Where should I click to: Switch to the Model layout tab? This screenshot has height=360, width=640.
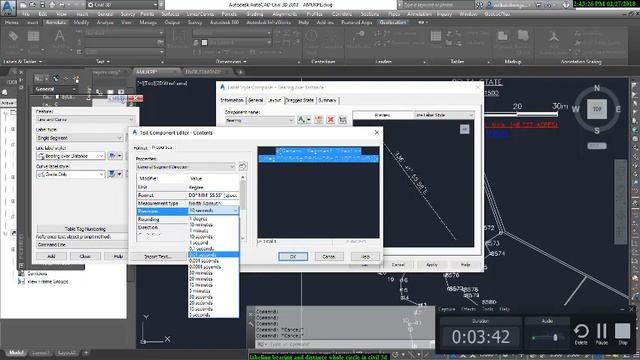pos(16,353)
